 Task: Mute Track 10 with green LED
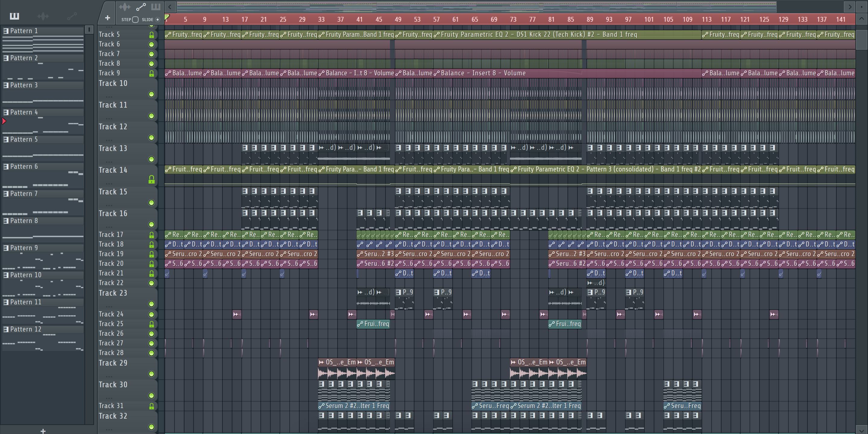152,94
